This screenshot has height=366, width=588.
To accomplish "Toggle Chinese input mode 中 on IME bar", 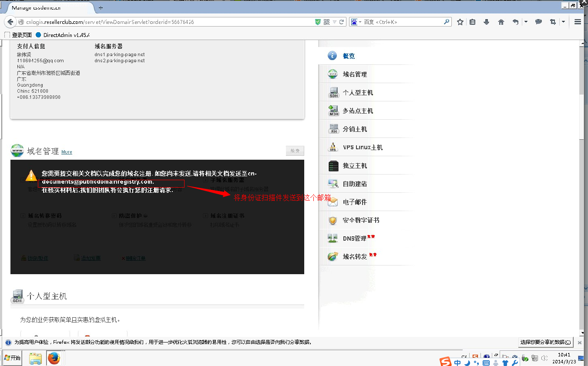I will [457, 362].
